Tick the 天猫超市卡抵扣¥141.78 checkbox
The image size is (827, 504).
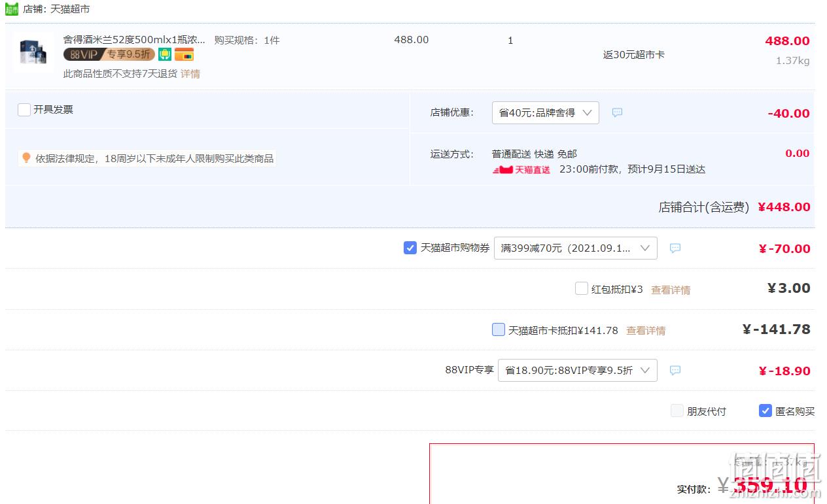499,329
